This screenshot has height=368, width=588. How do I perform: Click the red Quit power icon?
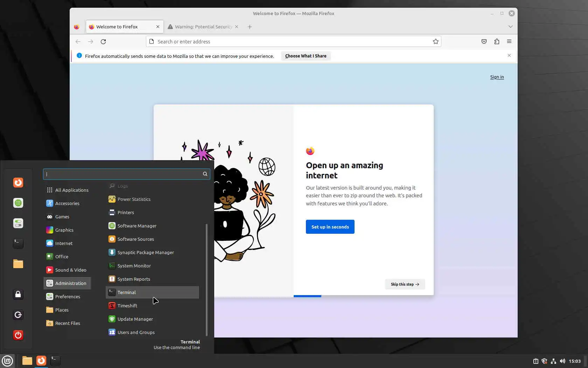[18, 335]
